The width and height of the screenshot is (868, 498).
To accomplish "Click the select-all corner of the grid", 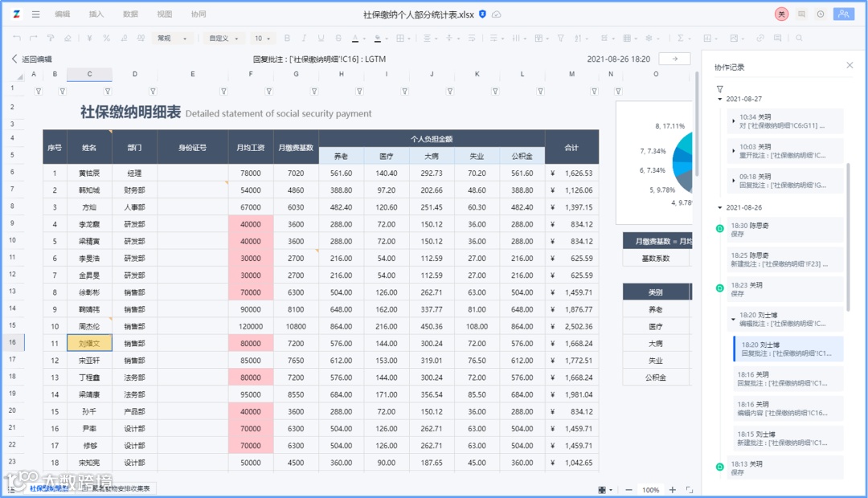I will click(x=18, y=76).
